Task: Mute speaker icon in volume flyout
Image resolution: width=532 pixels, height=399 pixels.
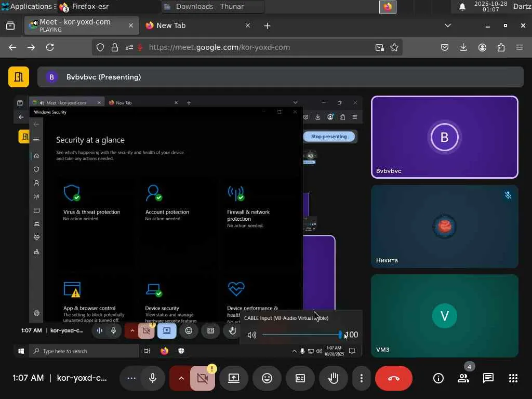Action: [x=252, y=335]
